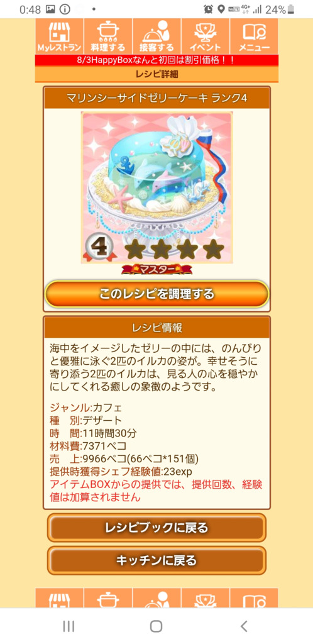Tap the bottom navigation trophy icon

click(x=205, y=598)
